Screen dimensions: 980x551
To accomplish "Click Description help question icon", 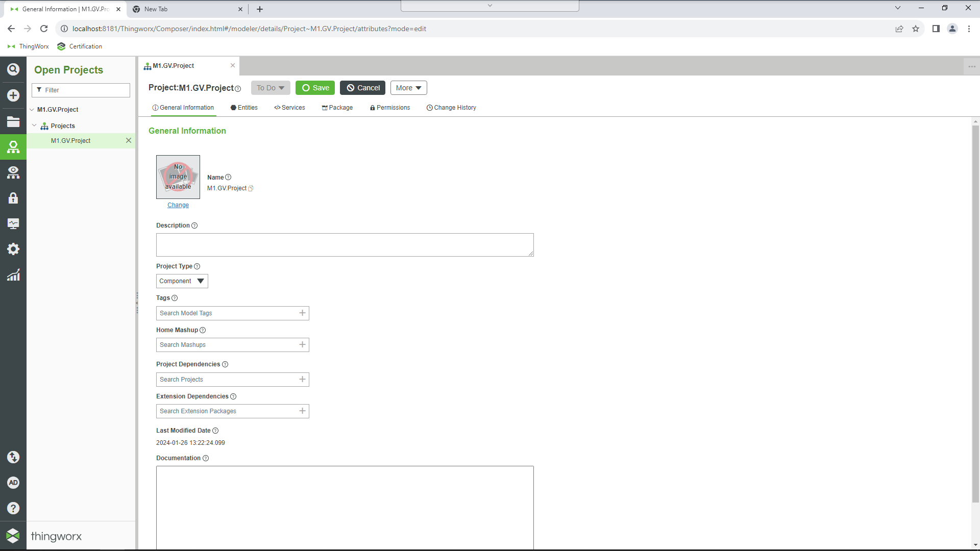I will 194,226.
